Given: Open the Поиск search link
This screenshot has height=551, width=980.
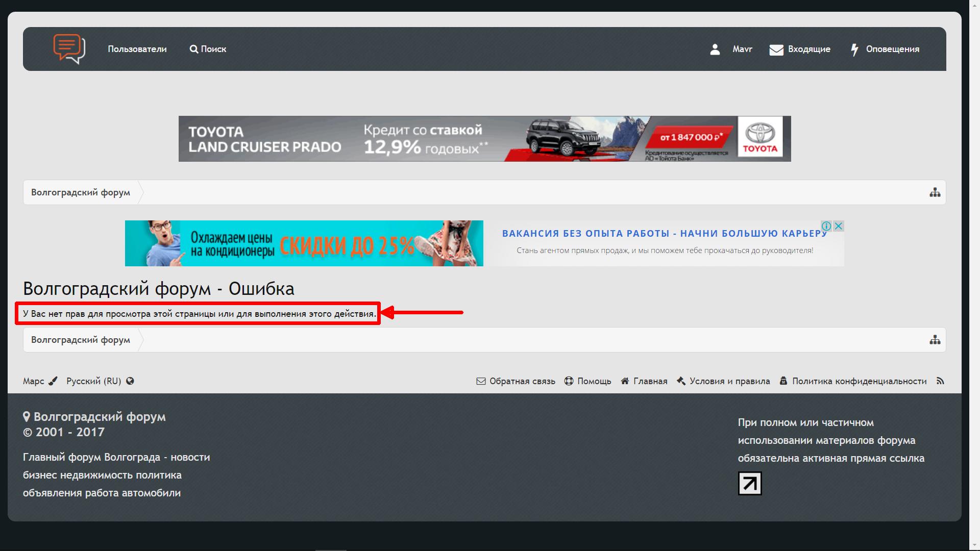Looking at the screenshot, I should click(208, 49).
